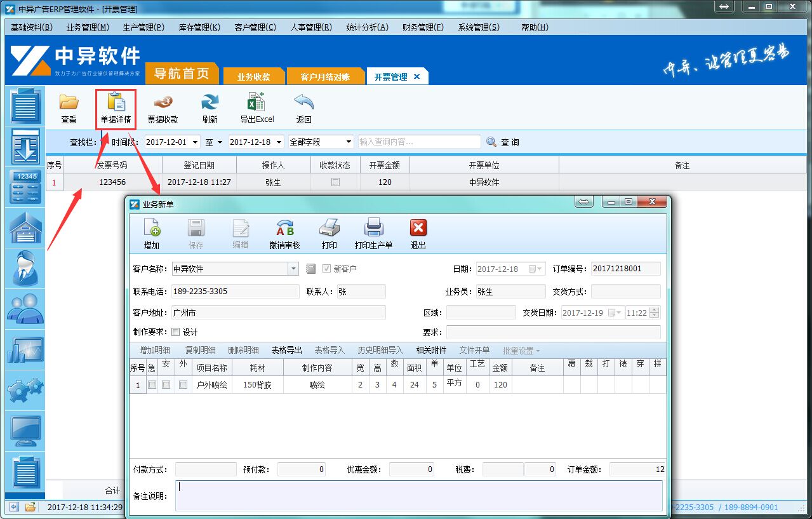Image resolution: width=812 pixels, height=519 pixels.
Task: Expand the 全部字段 field dropdown
Action: (349, 142)
